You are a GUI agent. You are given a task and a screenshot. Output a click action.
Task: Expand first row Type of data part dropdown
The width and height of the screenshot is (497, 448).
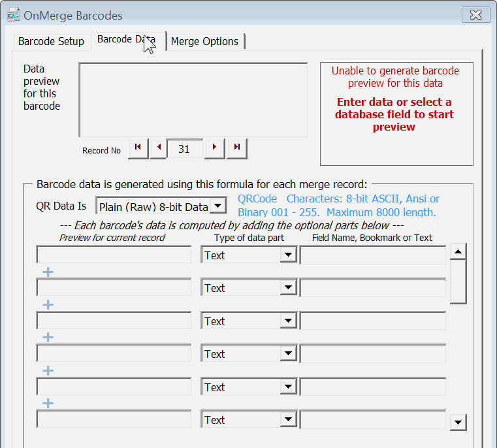pos(287,255)
